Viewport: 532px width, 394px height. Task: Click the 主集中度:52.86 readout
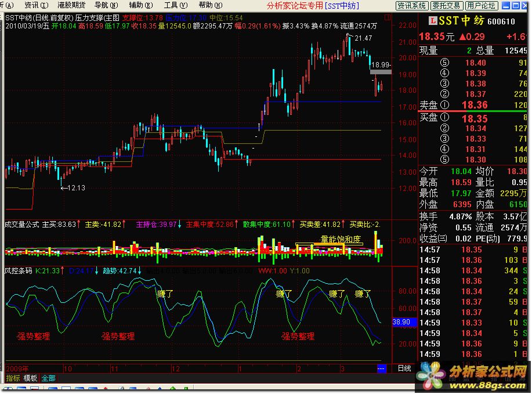(209, 225)
